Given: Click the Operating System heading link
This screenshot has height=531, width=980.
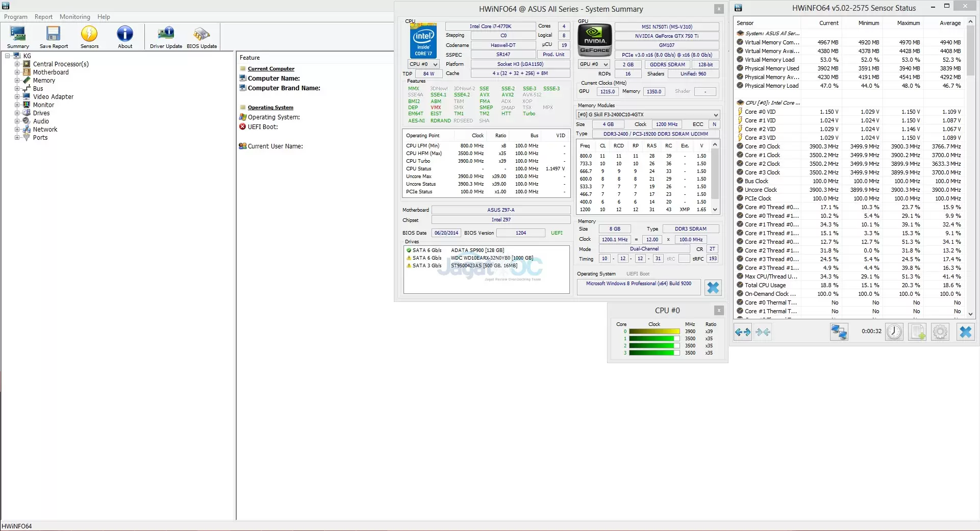Looking at the screenshot, I should pos(270,108).
